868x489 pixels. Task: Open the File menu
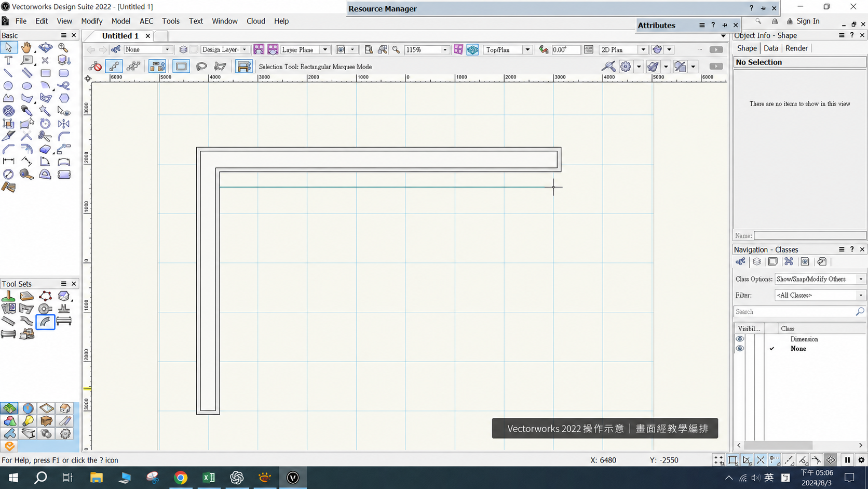pos(21,21)
